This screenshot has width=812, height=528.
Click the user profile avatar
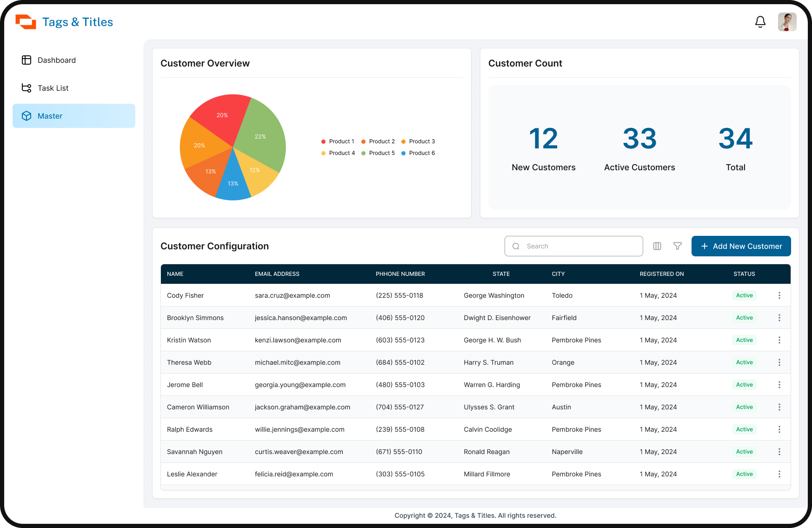tap(787, 22)
